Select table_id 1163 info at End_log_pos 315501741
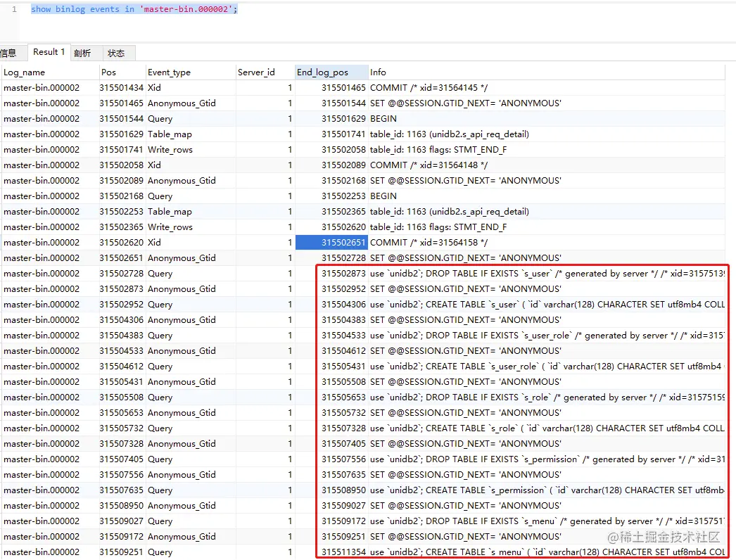Viewport: 736px width, 560px height. click(x=546, y=134)
